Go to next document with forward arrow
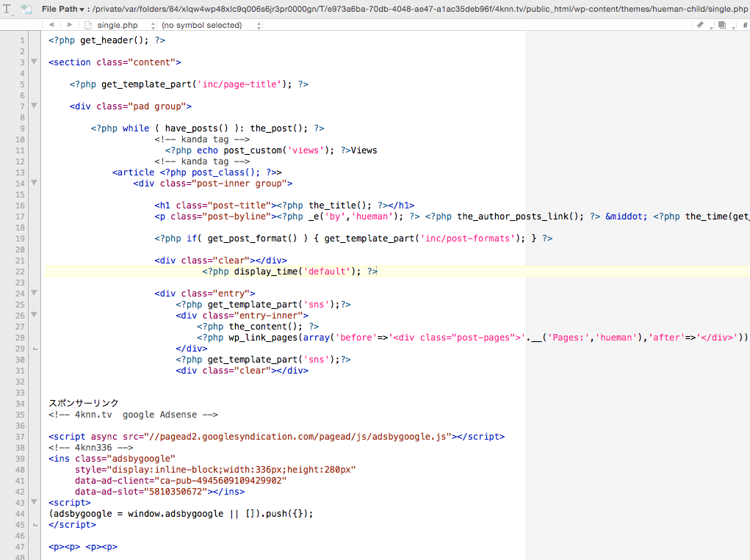 (x=70, y=25)
